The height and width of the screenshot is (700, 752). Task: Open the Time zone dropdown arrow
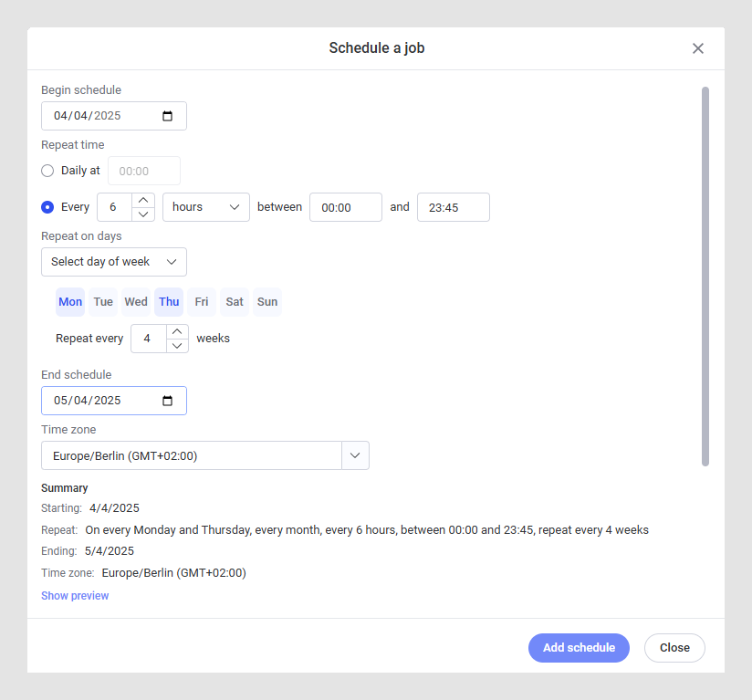pyautogui.click(x=355, y=455)
